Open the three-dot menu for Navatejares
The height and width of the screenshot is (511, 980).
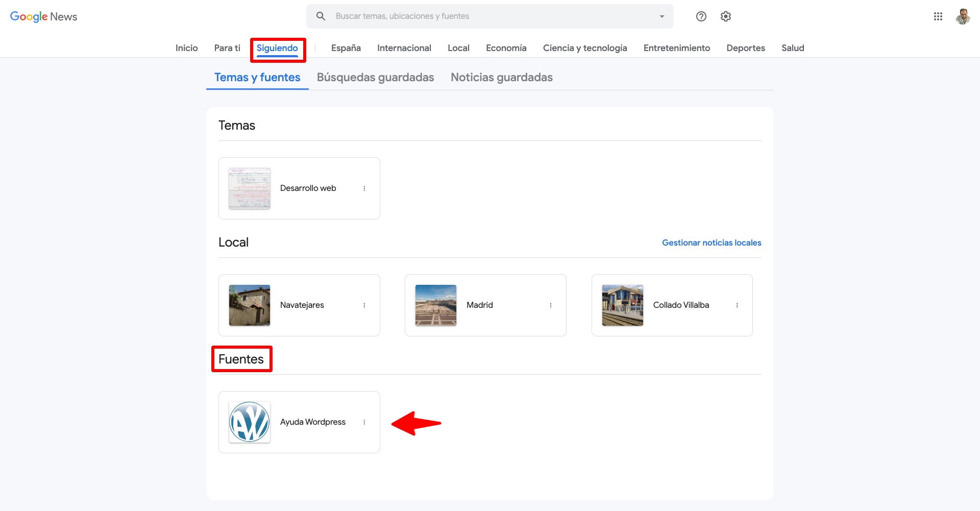point(364,305)
